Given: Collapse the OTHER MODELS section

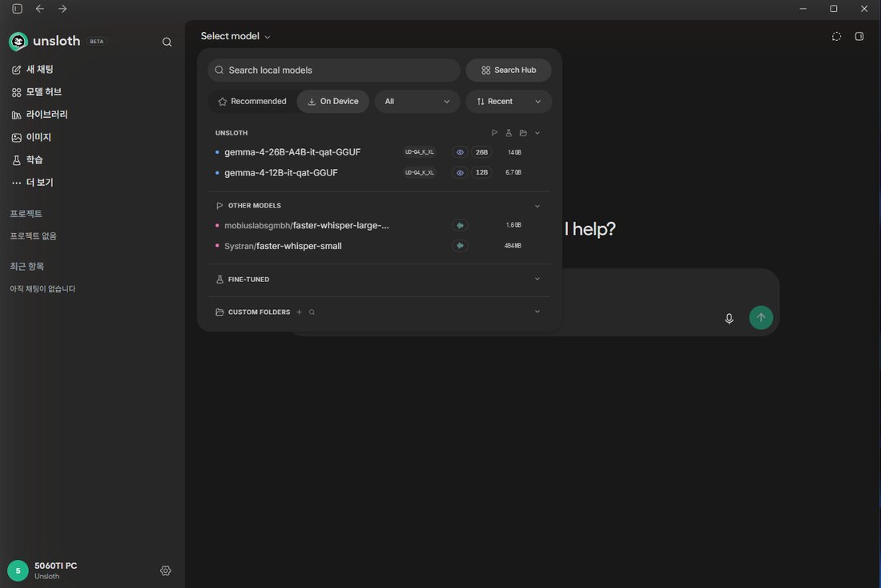Looking at the screenshot, I should 537,206.
